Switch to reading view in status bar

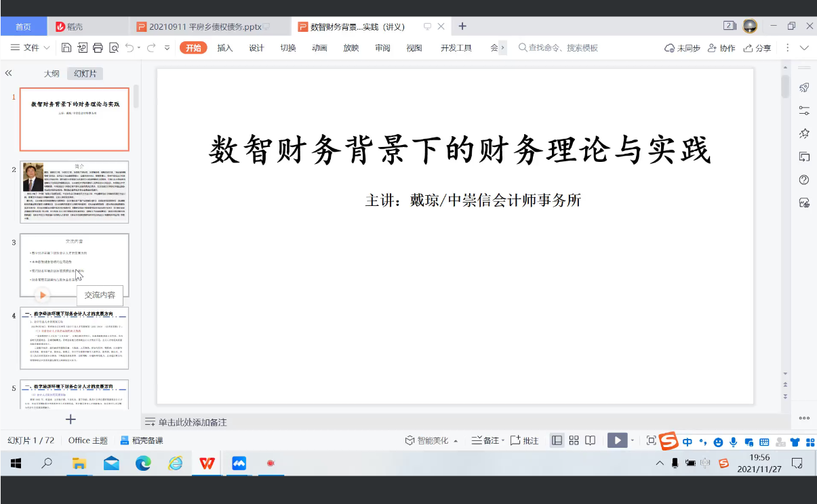point(591,440)
